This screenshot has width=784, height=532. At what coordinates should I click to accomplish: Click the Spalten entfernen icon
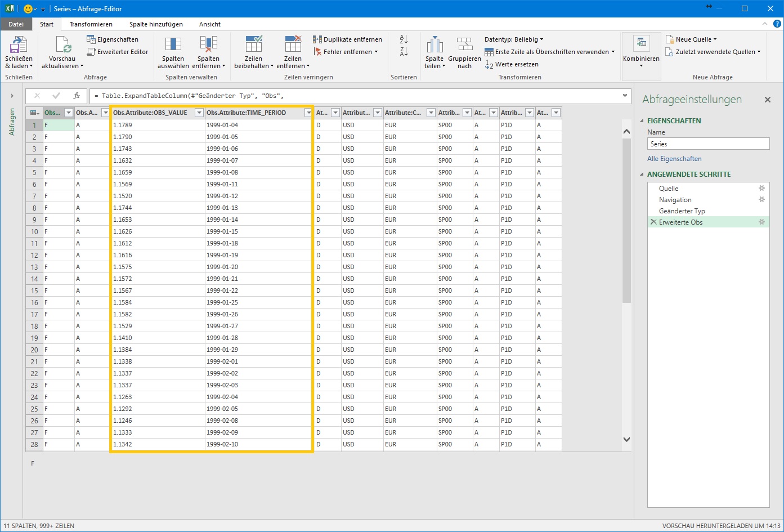(x=209, y=53)
